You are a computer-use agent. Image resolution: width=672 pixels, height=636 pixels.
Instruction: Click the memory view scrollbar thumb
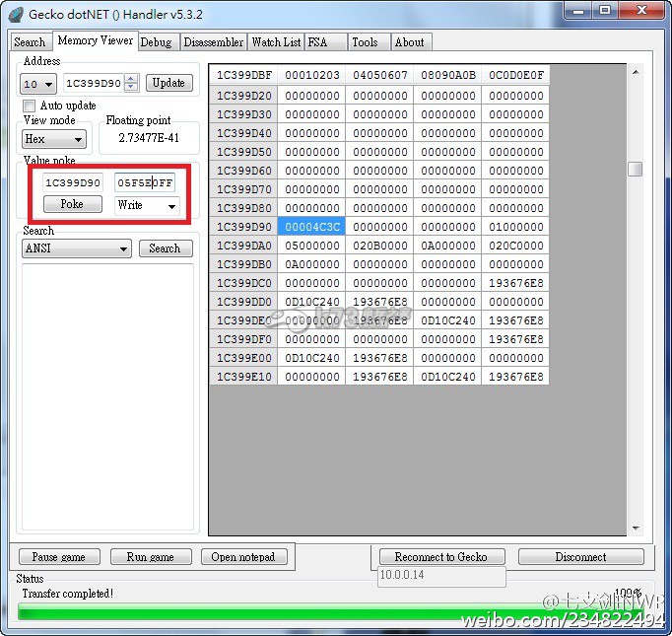point(635,169)
